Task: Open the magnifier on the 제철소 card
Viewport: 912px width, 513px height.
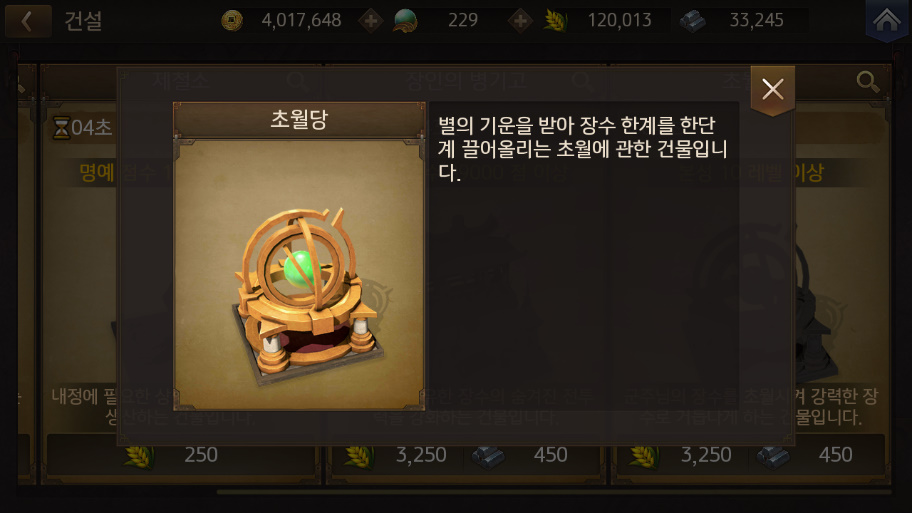Action: 297,81
